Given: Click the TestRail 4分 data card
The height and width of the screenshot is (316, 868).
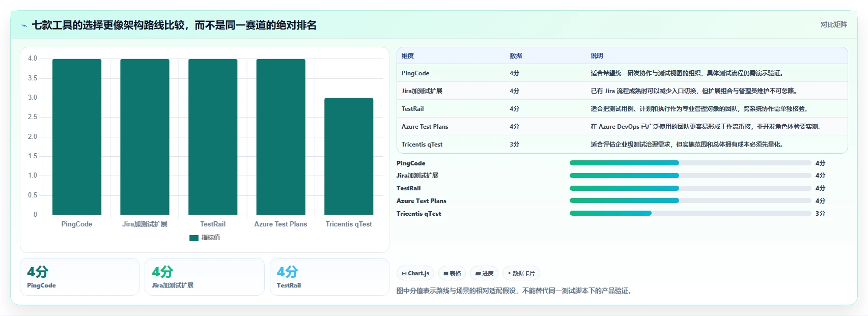Looking at the screenshot, I should 329,277.
